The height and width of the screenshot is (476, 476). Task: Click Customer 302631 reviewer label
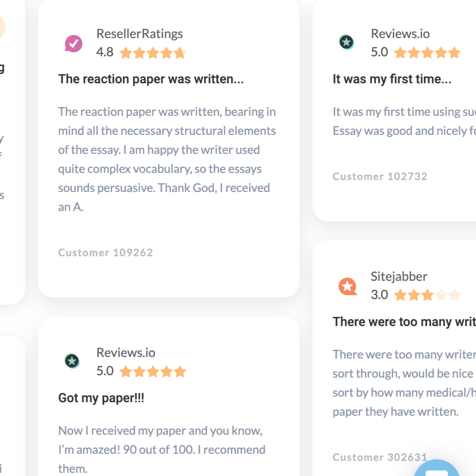point(380,457)
